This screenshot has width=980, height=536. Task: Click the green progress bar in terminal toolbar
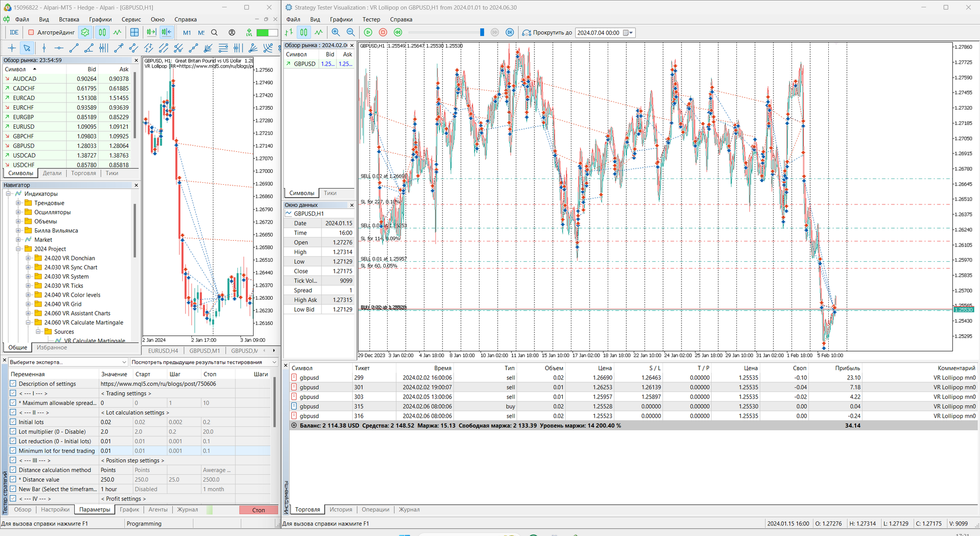coord(267,33)
